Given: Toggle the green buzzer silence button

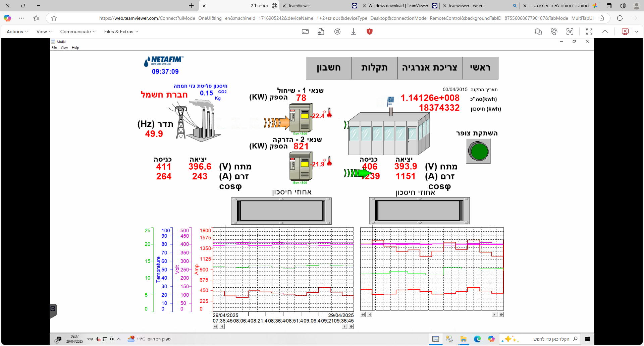Looking at the screenshot, I should click(x=478, y=152).
